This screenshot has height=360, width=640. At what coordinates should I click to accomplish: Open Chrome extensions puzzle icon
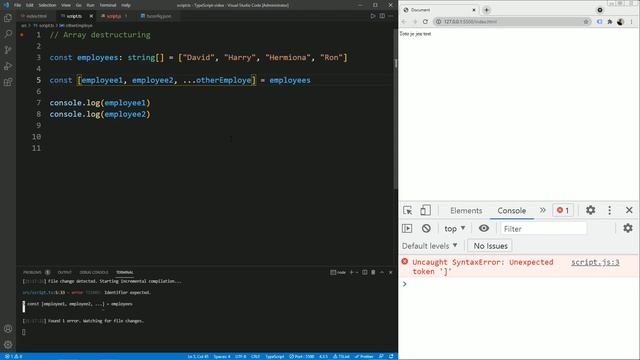pyautogui.click(x=610, y=22)
